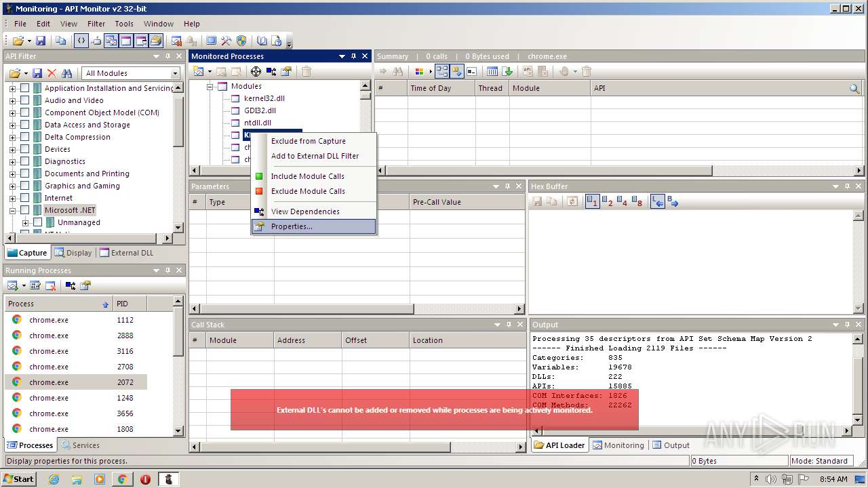Check the Internet category checkbox
Image resolution: width=868 pixels, height=488 pixels.
24,198
